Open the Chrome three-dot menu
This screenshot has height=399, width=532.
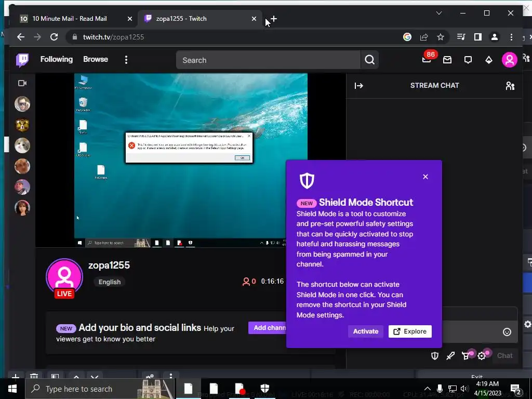(511, 37)
